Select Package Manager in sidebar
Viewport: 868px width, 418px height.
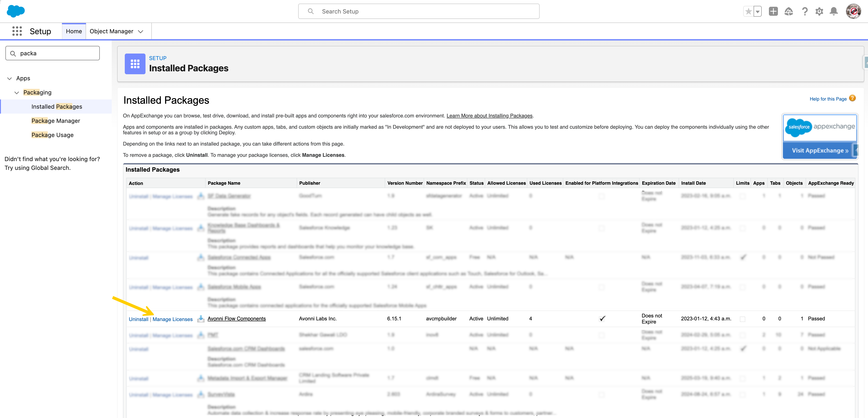click(x=56, y=121)
